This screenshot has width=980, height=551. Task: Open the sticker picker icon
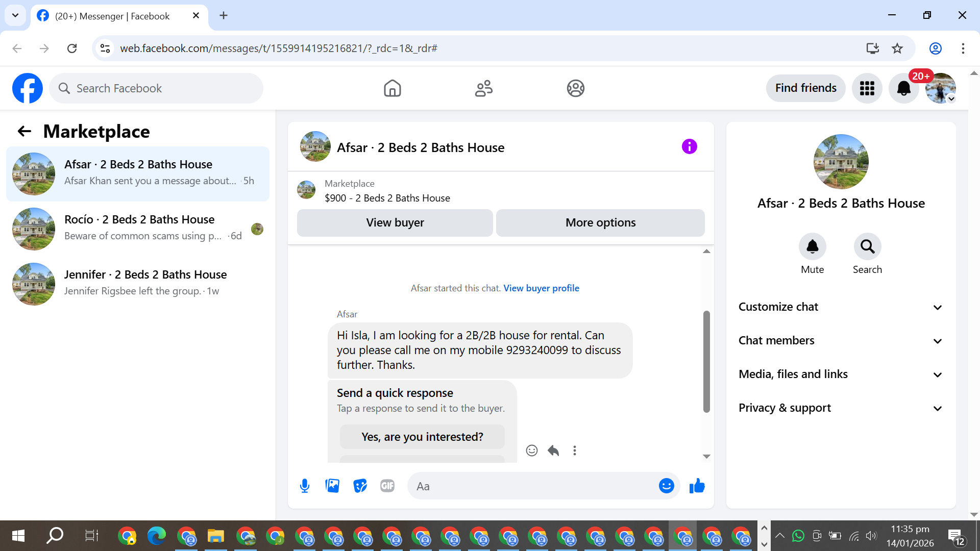click(x=360, y=486)
